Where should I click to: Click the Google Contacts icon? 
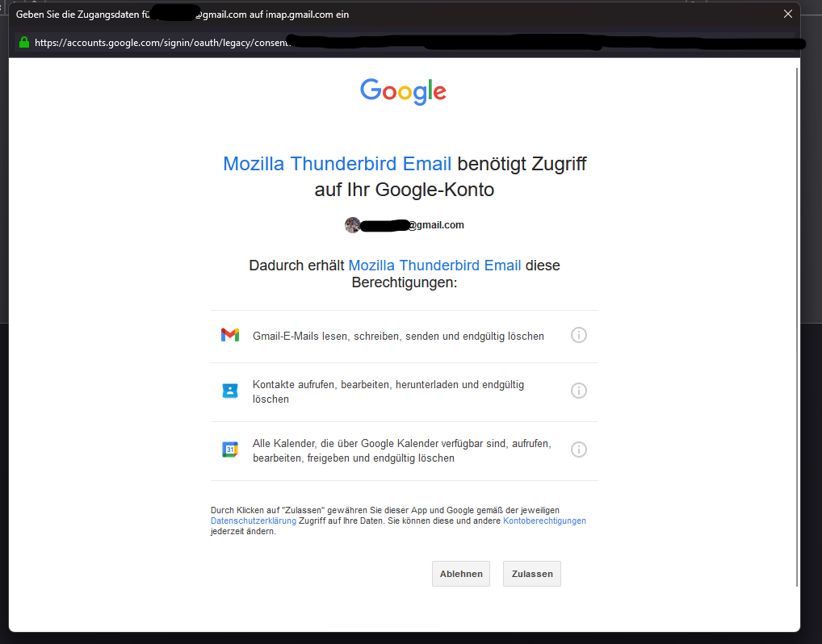229,391
